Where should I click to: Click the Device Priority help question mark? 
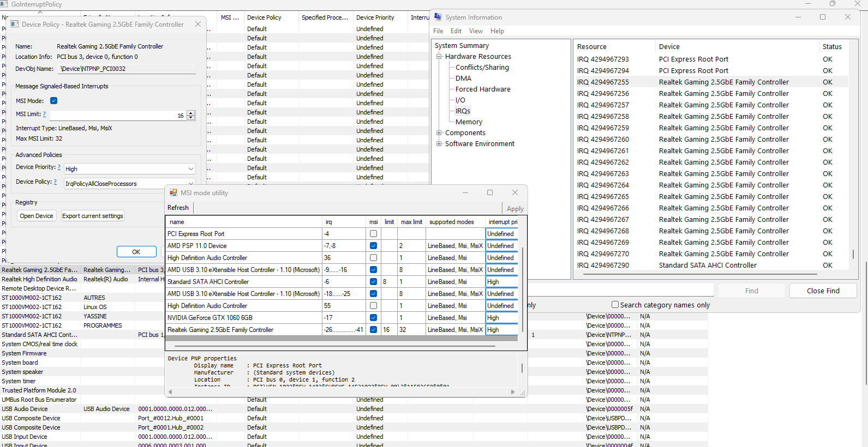tap(59, 167)
